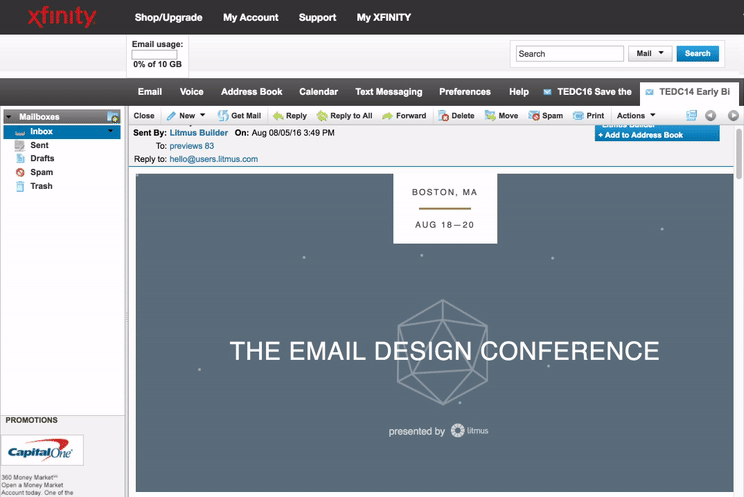
Task: Click the litmus logo in the email banner
Action: [x=469, y=431]
